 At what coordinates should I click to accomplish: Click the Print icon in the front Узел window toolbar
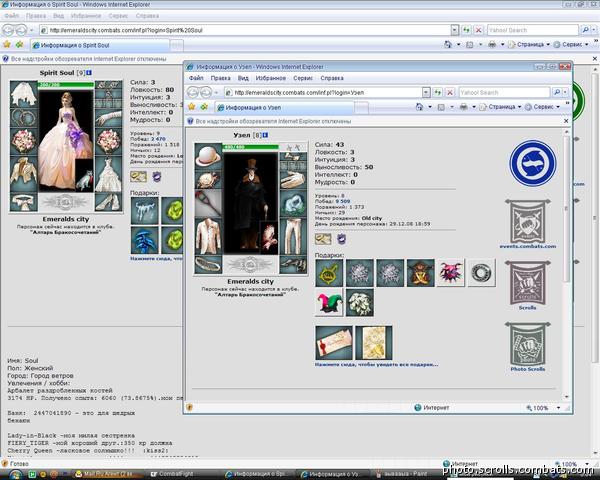pos(463,107)
